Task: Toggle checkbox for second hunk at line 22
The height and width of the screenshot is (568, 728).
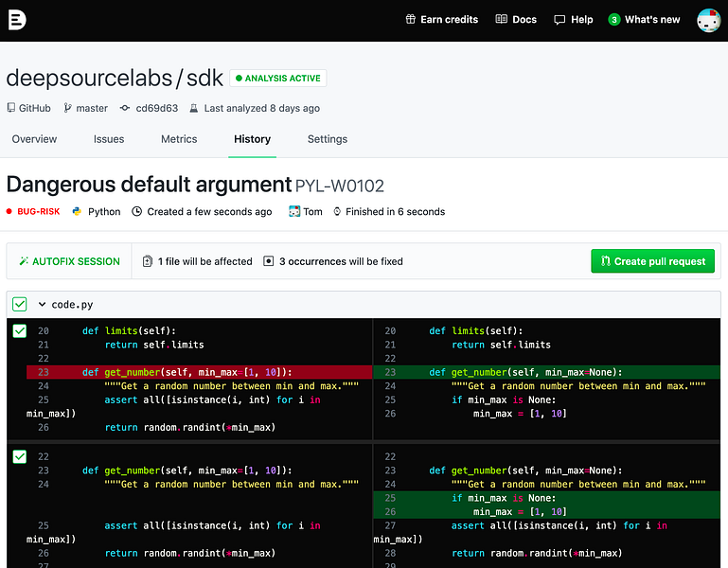Action: [x=20, y=456]
